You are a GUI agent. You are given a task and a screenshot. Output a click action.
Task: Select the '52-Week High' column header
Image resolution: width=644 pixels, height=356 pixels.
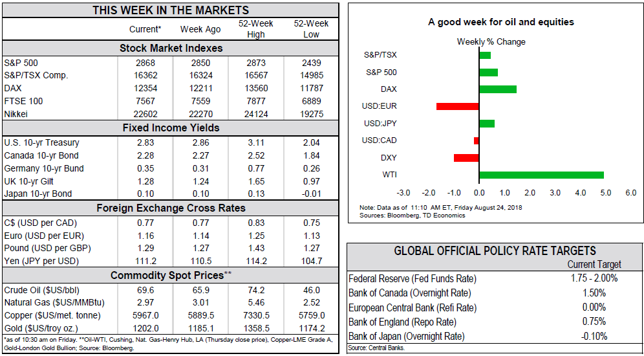[256, 29]
